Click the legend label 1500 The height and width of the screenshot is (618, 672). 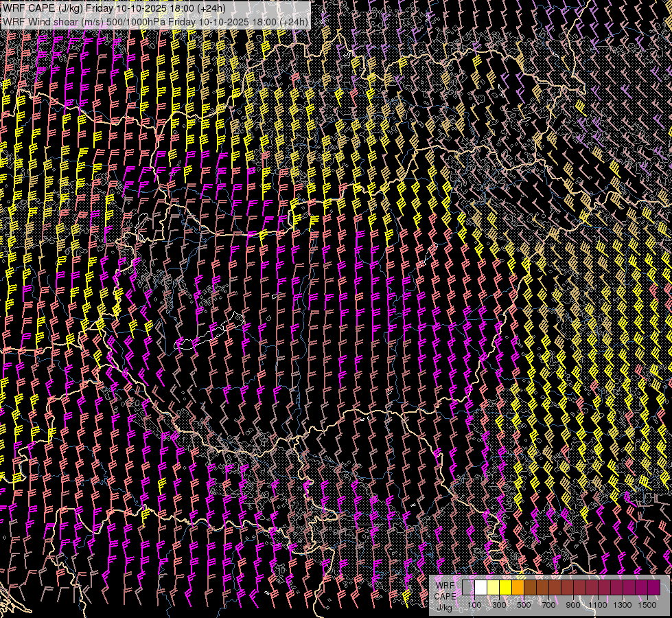click(647, 605)
